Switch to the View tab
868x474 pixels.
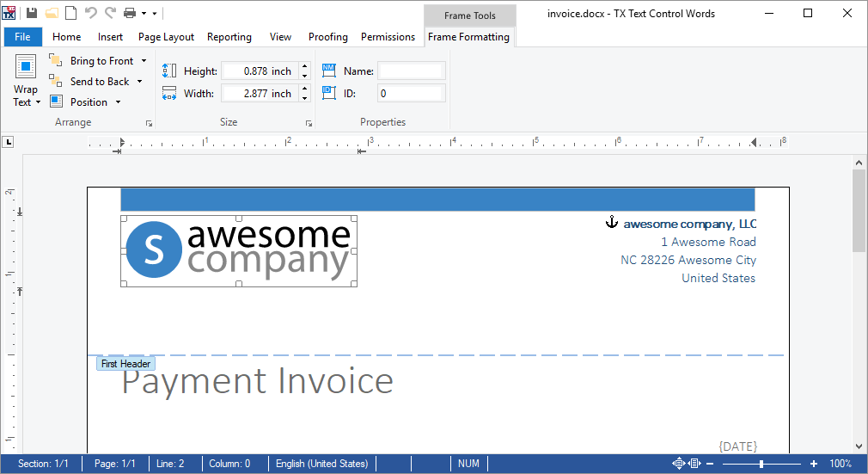[x=281, y=37]
